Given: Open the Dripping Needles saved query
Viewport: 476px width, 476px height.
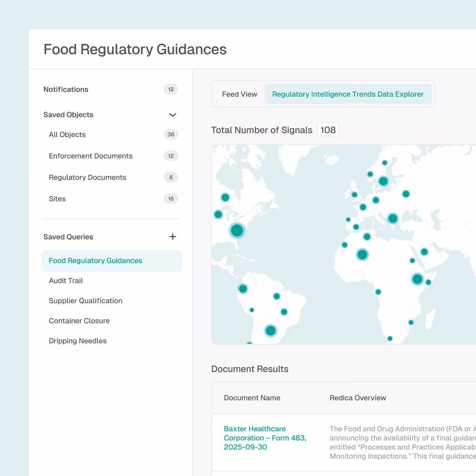Looking at the screenshot, I should pos(78,341).
